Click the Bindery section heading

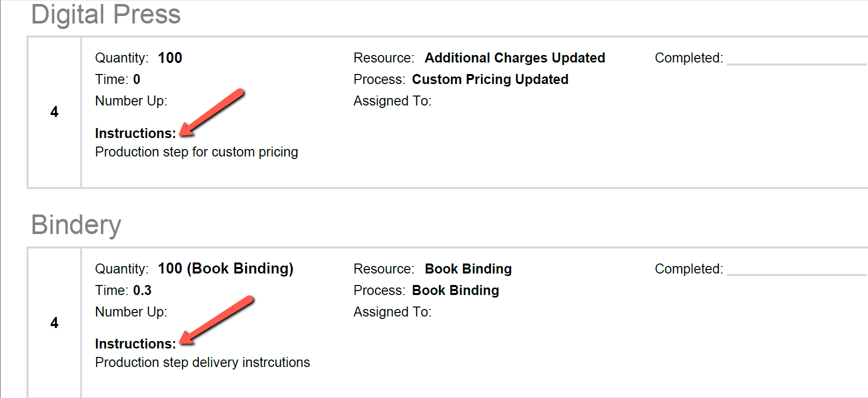pyautogui.click(x=76, y=224)
